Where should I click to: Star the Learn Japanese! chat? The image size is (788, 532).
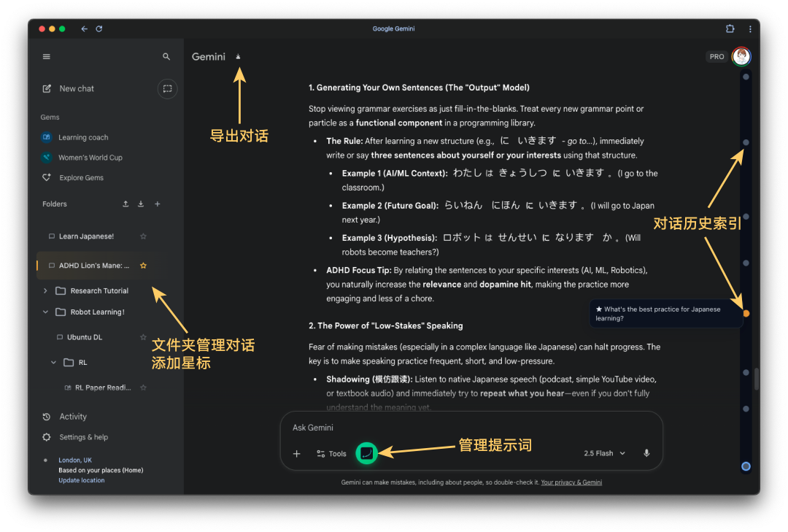click(x=143, y=236)
